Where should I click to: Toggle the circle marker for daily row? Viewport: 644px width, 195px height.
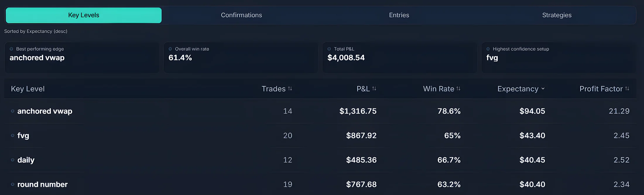click(x=13, y=160)
